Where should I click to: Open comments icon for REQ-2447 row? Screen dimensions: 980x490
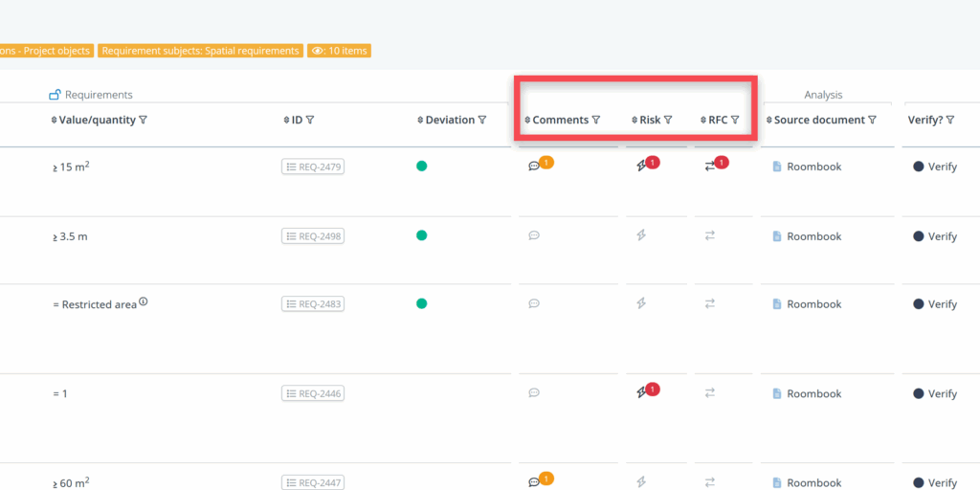[534, 482]
